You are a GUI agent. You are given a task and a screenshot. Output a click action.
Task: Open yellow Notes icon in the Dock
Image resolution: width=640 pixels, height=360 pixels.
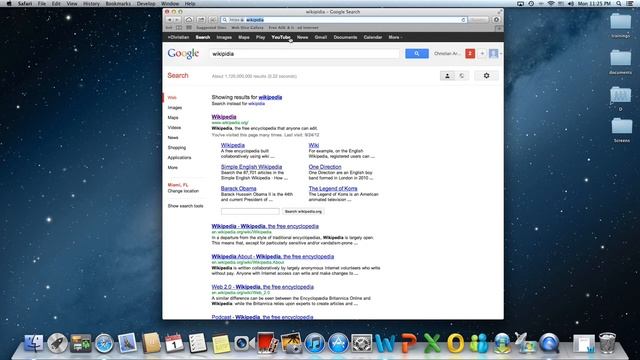click(x=221, y=344)
